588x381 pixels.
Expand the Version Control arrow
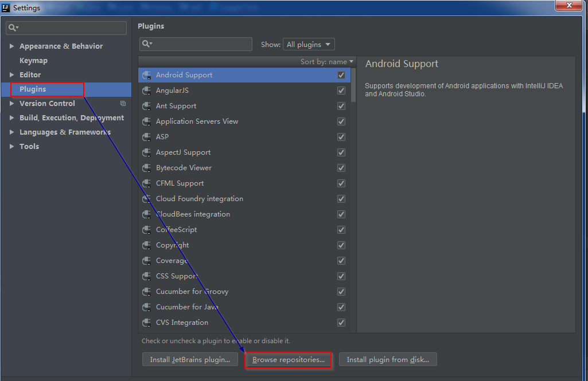(x=11, y=103)
